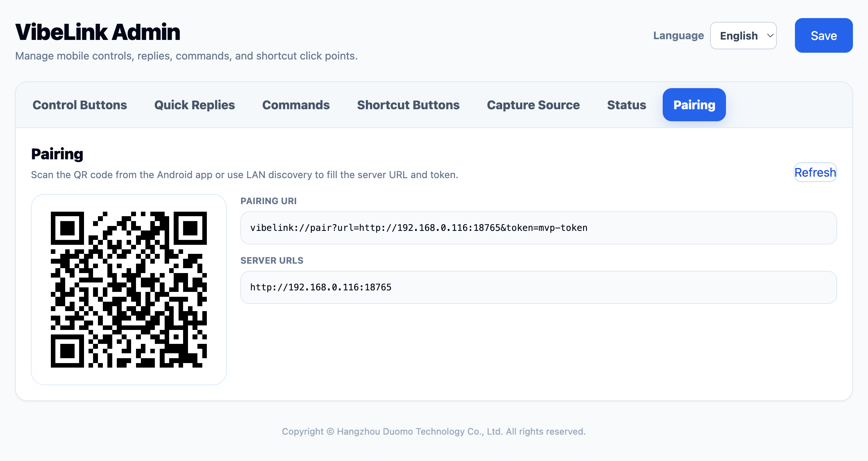Viewport: 868px width, 461px height.
Task: Click the SERVER URLS label
Action: click(x=272, y=261)
